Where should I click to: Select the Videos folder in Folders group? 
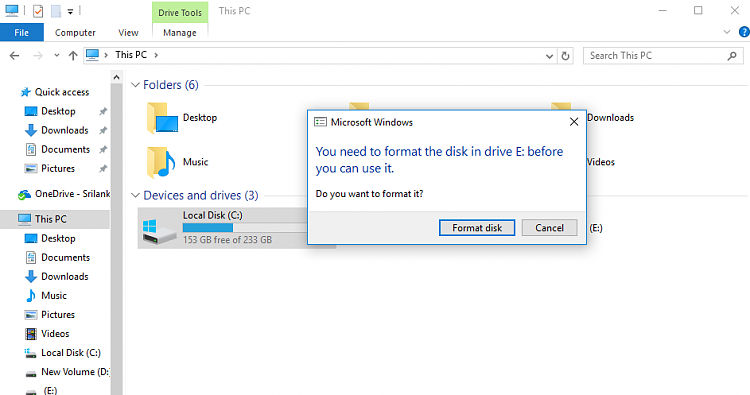coord(601,162)
